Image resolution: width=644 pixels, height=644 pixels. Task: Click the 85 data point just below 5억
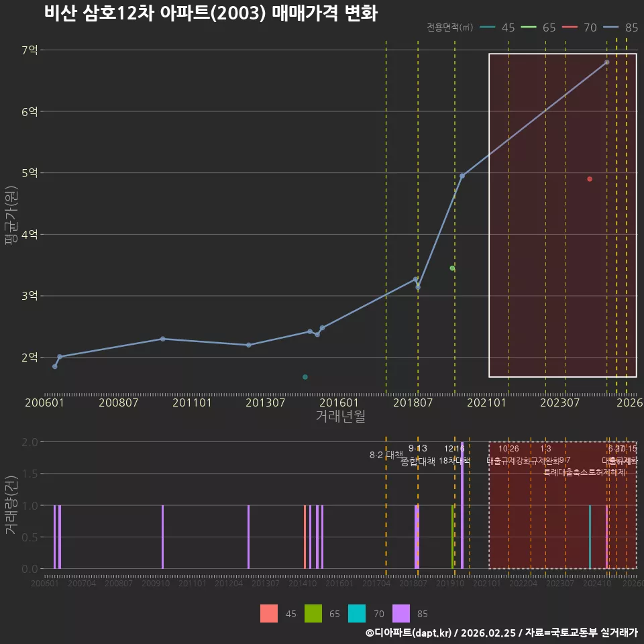pos(462,176)
